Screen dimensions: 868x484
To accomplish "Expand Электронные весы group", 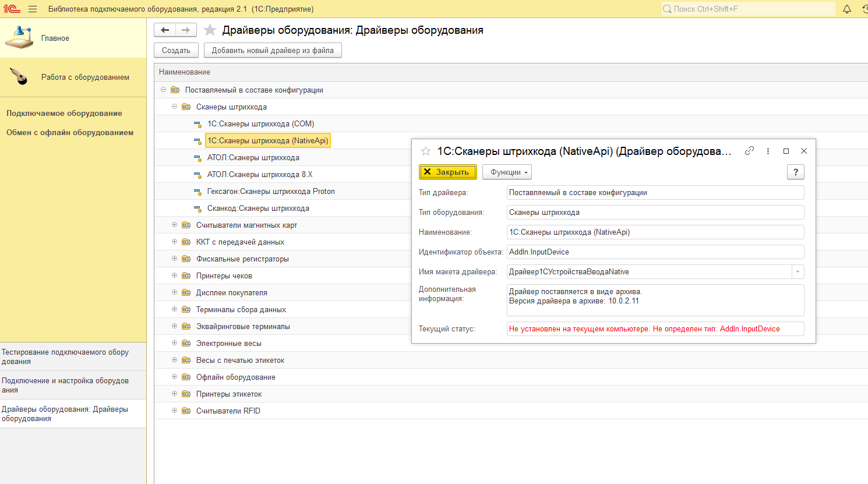I will [x=174, y=343].
